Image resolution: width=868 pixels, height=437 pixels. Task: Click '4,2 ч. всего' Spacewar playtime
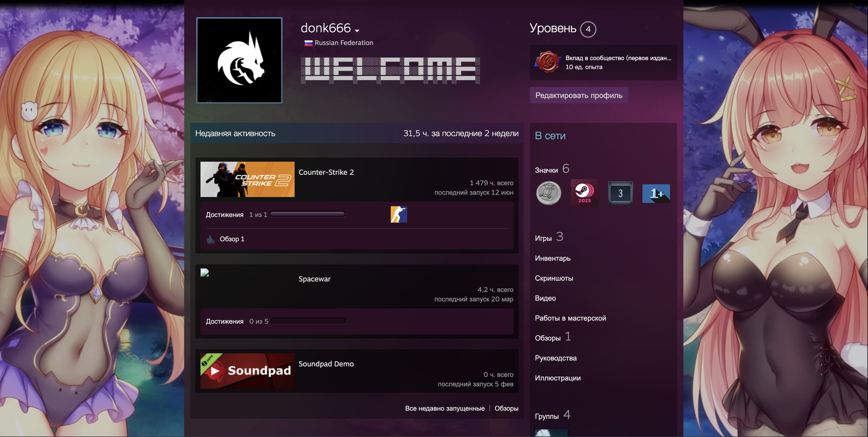[x=495, y=290]
